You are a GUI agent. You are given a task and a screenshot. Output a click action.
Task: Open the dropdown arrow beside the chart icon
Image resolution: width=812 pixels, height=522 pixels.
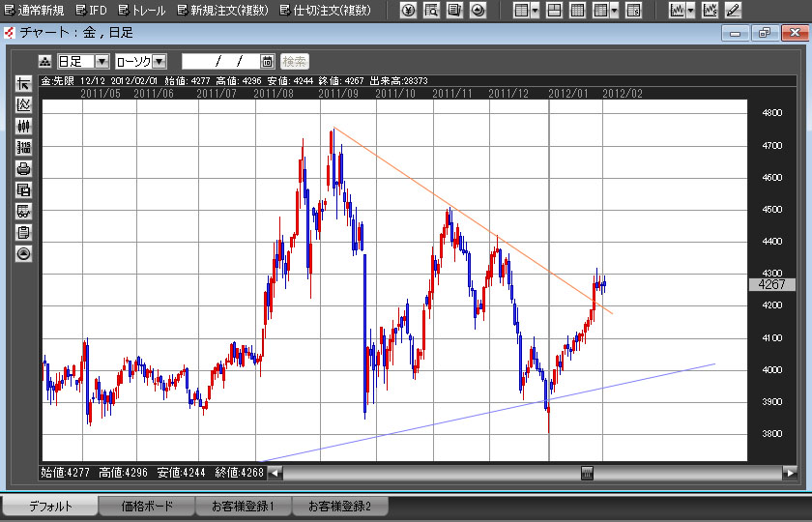pyautogui.click(x=690, y=11)
